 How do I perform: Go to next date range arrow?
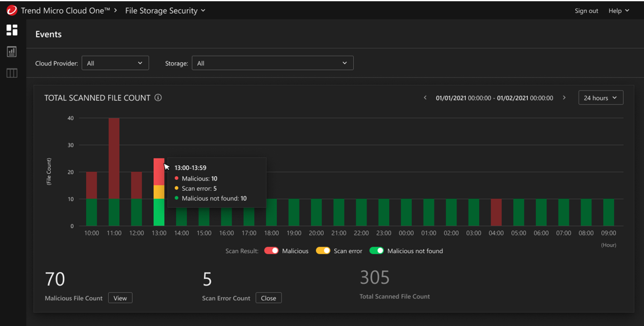(564, 98)
